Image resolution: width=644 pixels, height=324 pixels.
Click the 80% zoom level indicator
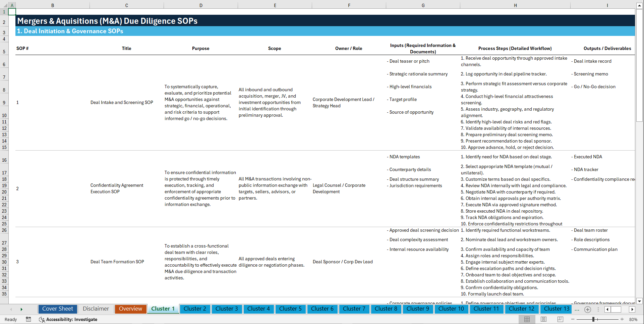tap(633, 319)
